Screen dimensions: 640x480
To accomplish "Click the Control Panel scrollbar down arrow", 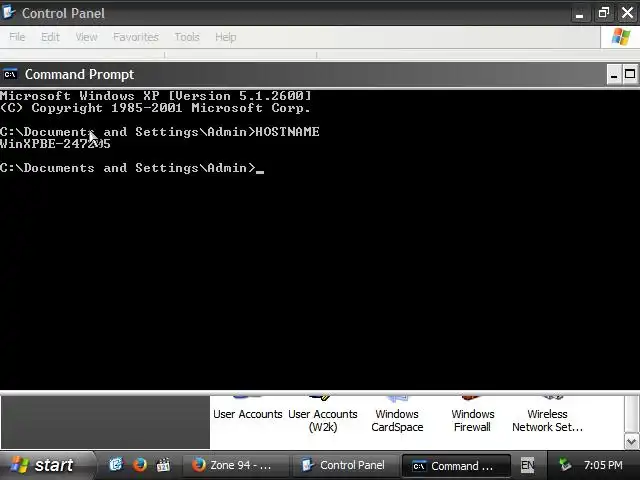I will 631,441.
